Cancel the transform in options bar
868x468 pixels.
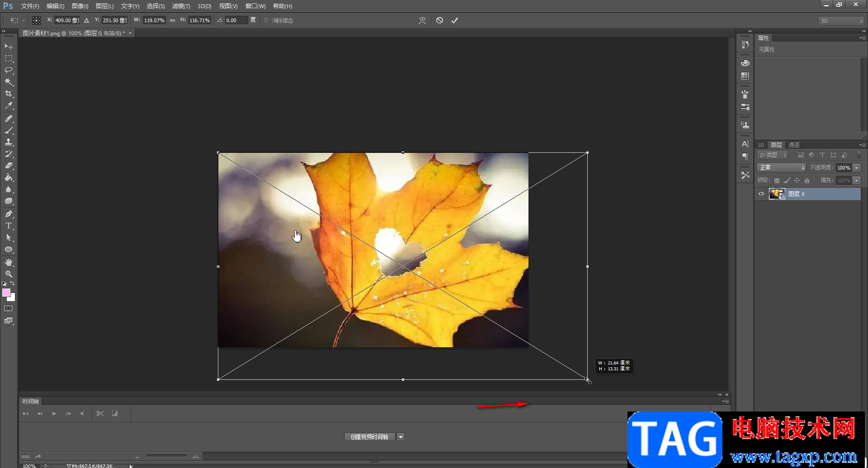pos(439,20)
